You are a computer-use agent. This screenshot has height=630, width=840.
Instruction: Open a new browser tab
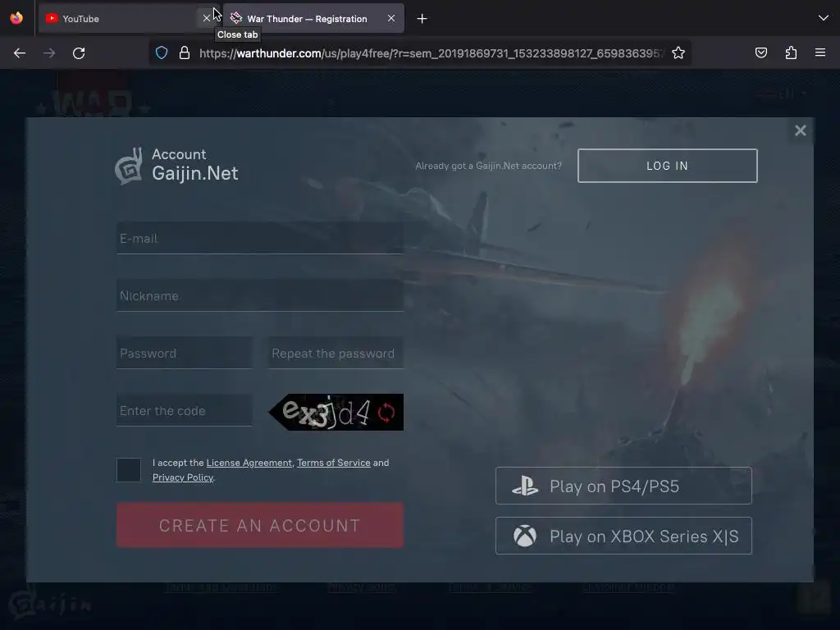point(422,19)
